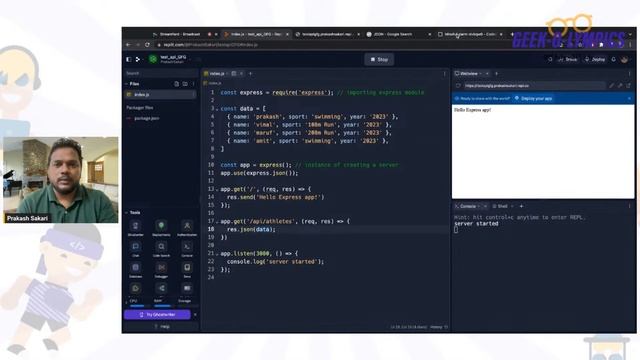This screenshot has width=640, height=360.
Task: Fold the app.get('/') block at line 13
Action: click(217, 189)
